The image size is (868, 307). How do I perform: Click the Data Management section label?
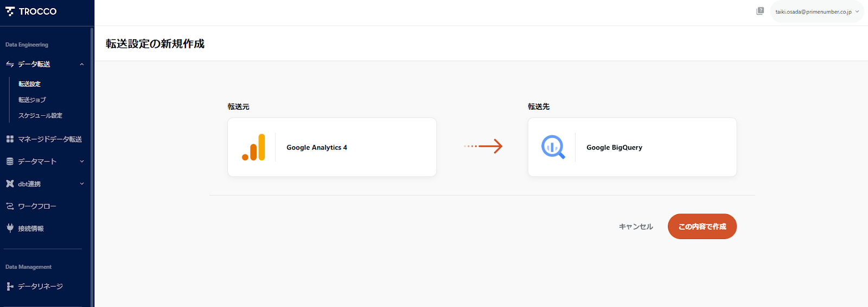click(x=28, y=267)
